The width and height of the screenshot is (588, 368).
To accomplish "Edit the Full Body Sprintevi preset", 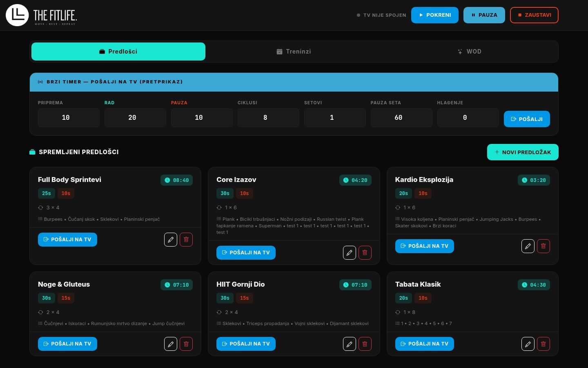I will coord(171,240).
